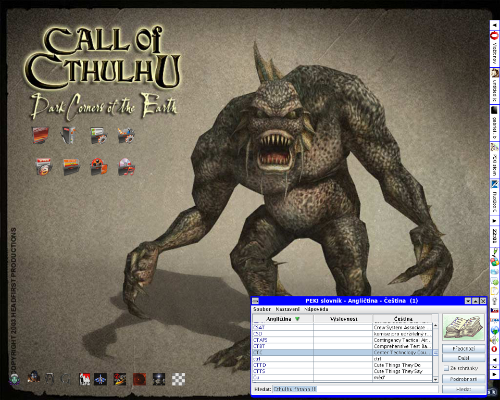Image resolution: width=500 pixels, height=400 pixels.
Task: Open the internet folder with browser globe
Action: (x=44, y=166)
